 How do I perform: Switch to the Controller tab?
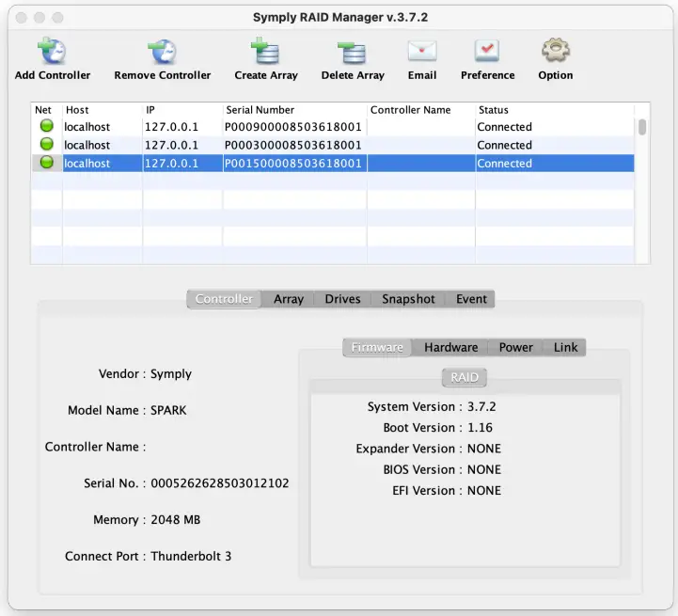coord(224,299)
